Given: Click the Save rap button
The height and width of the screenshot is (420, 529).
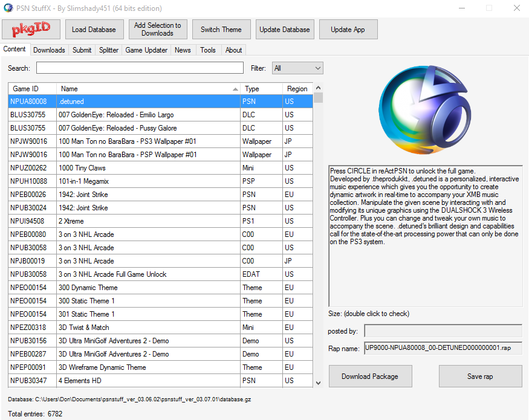Looking at the screenshot, I should coord(480,376).
